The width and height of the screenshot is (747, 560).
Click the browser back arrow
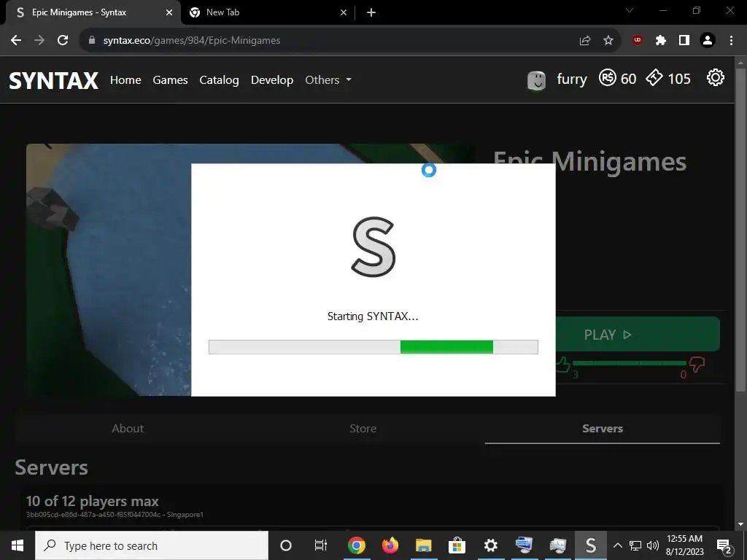pyautogui.click(x=16, y=41)
